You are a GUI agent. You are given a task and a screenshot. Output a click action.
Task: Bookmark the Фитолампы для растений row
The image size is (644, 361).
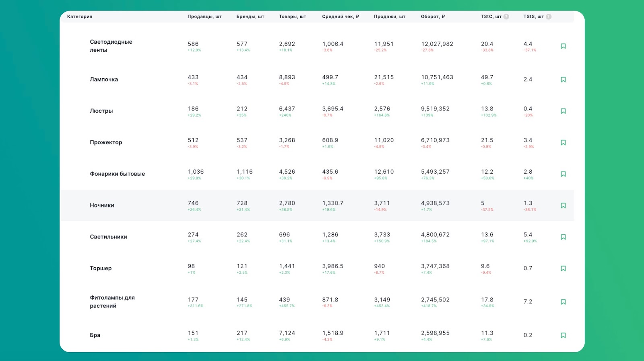(x=563, y=302)
